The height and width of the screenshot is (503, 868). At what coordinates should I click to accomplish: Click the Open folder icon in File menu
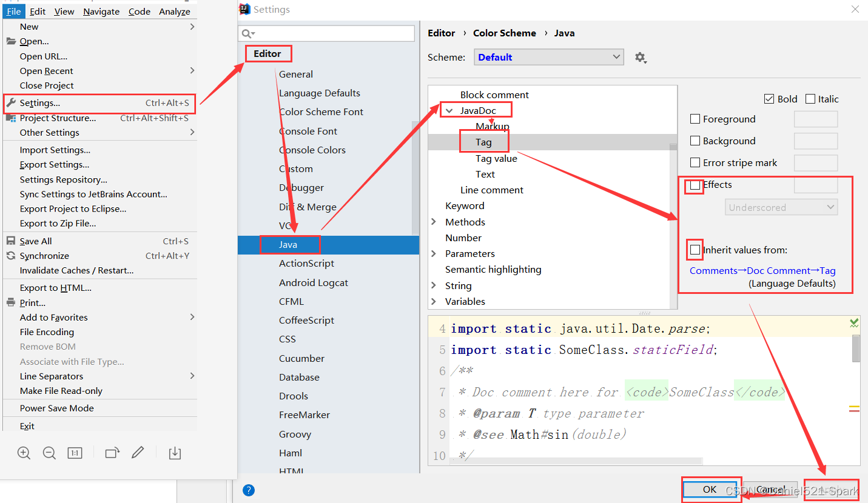[x=11, y=41]
